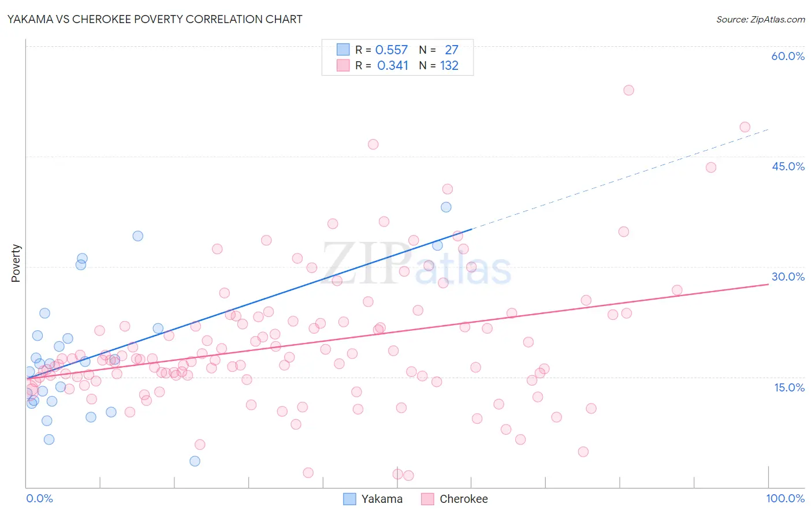
Task: Click the Poverty y-axis title
Action: (x=16, y=263)
